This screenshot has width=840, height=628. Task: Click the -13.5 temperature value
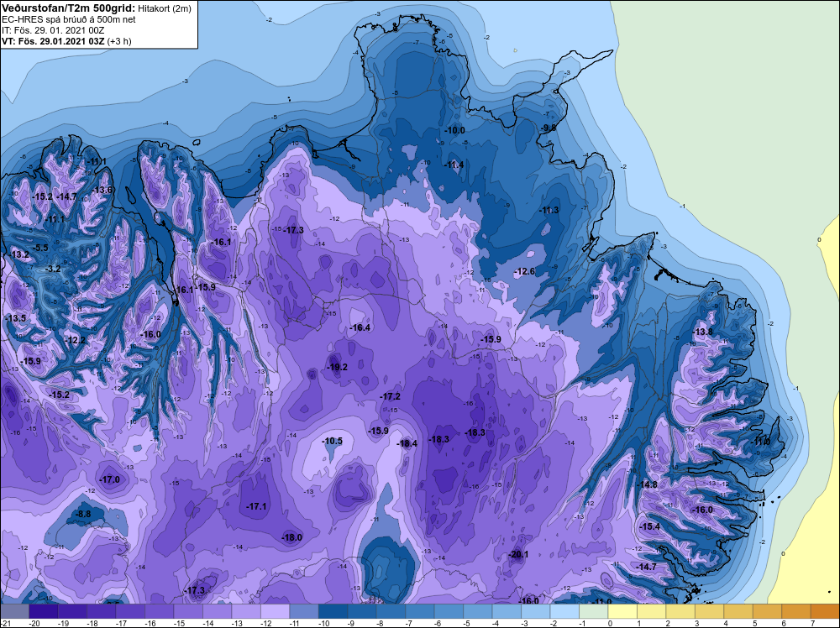15,318
